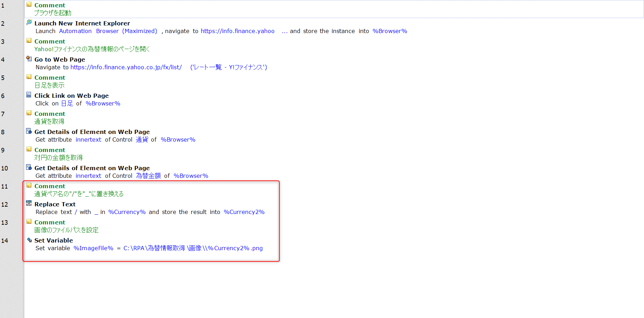Select comment text 対円の金額を取得
This screenshot has height=318, width=644.
pyautogui.click(x=58, y=158)
